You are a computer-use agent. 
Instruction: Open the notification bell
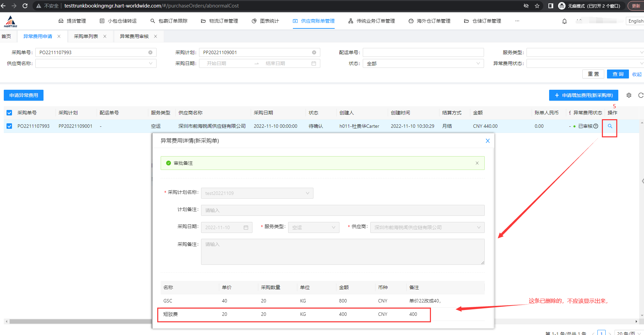(565, 21)
